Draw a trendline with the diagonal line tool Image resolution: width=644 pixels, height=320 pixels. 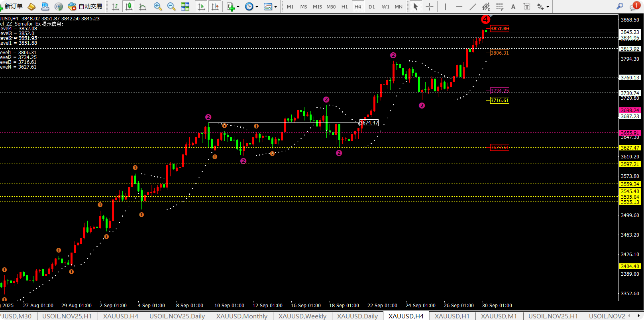[473, 6]
